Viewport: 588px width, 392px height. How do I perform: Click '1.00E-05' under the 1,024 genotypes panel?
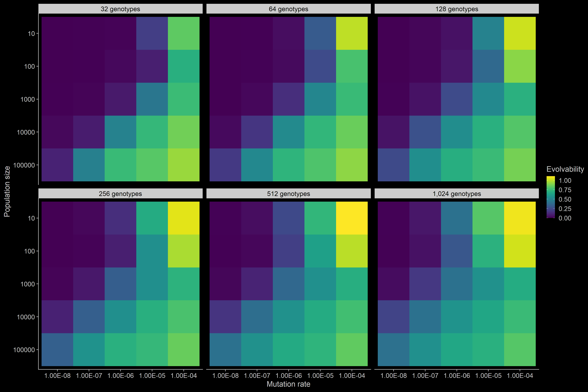(x=488, y=376)
